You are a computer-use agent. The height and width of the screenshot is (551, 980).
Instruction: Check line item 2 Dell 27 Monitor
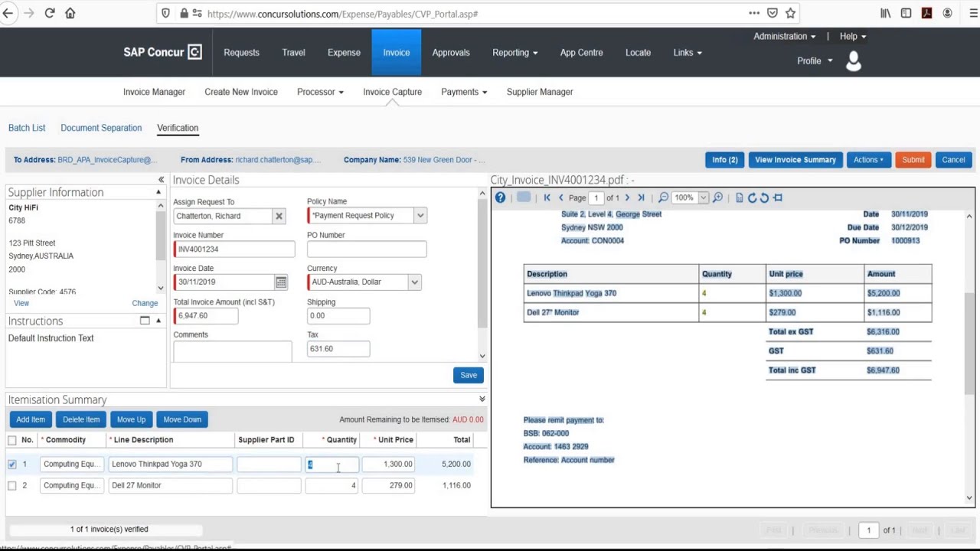(11, 485)
